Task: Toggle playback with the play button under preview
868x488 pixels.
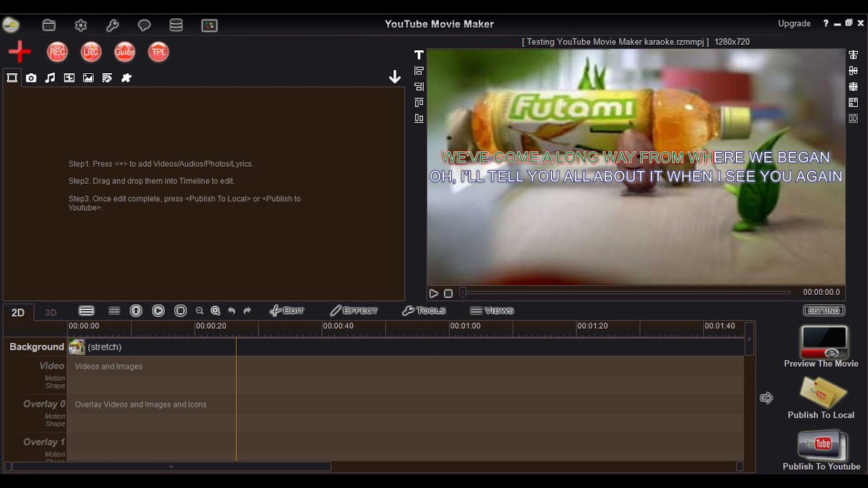Action: 433,293
